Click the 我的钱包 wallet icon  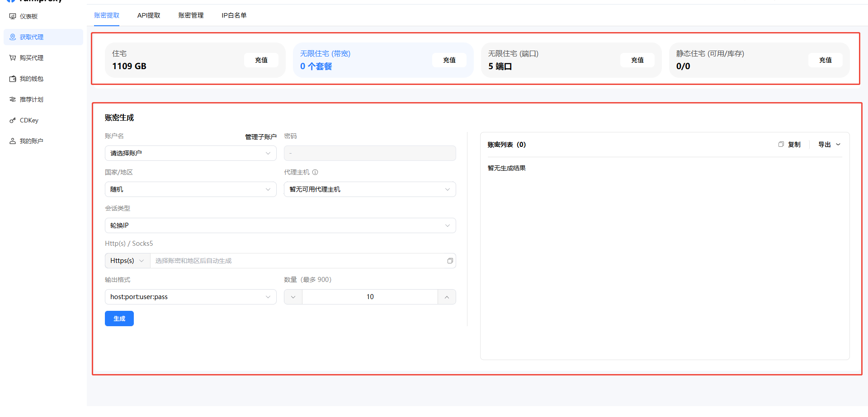point(13,79)
